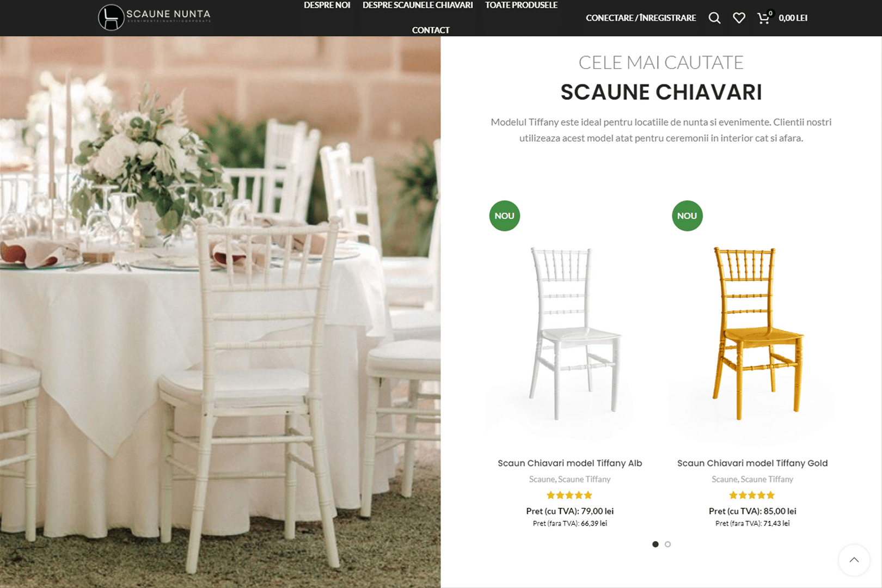Screen dimensions: 882x588
Task: Click the NOU badge on gold chair
Action: tap(687, 216)
